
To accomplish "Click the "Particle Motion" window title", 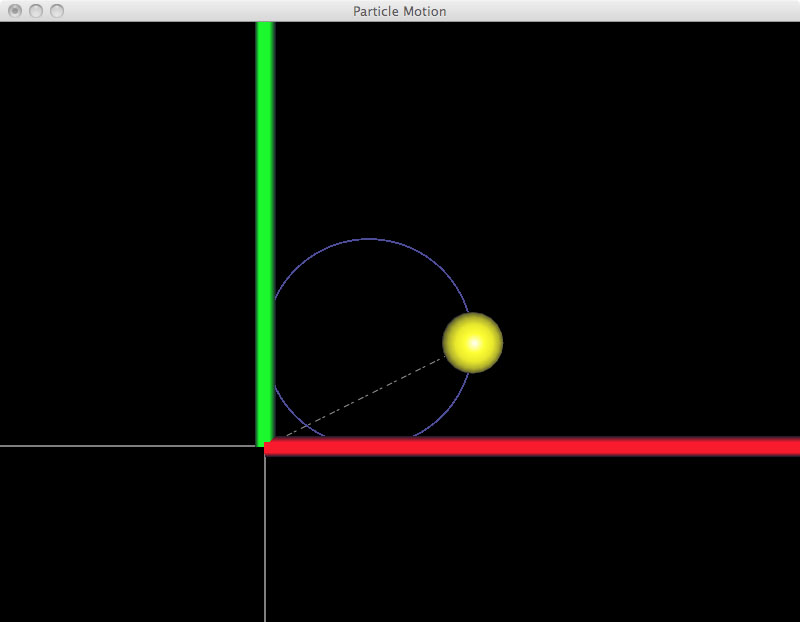I will 400,11.
